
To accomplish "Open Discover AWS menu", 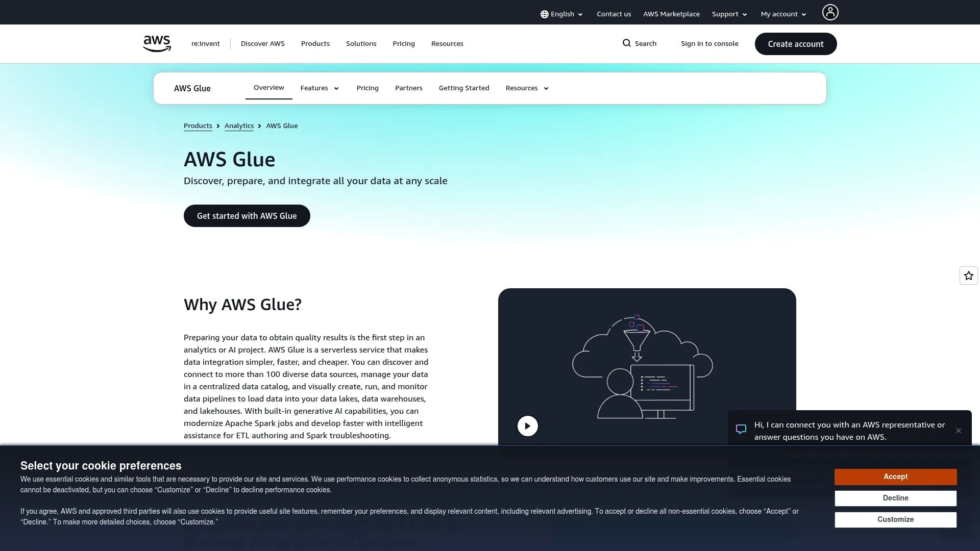I will coord(263,44).
